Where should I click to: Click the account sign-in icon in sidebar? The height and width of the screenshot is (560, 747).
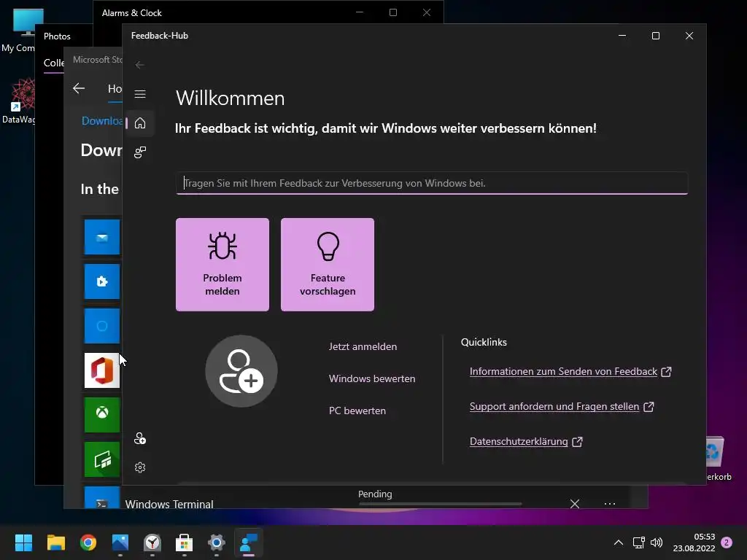tap(139, 438)
